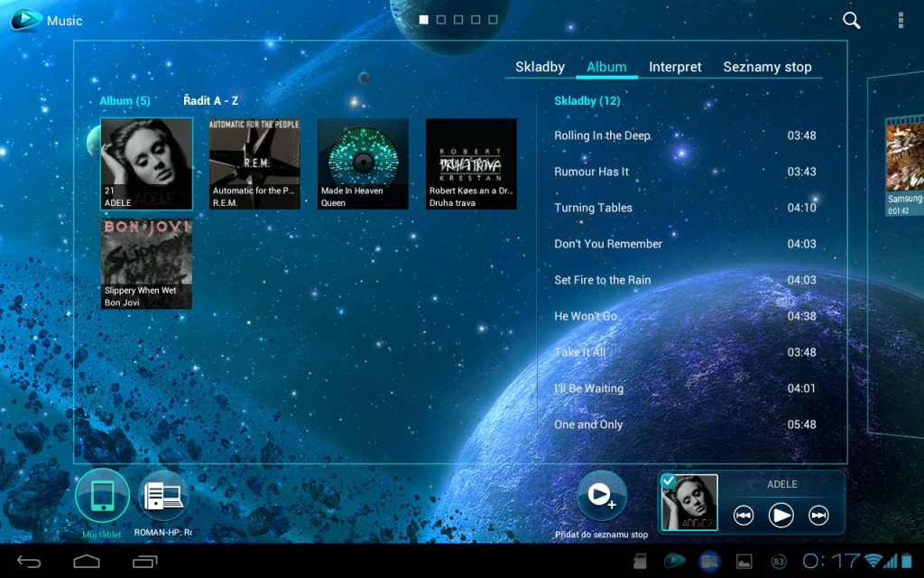Image resolution: width=924 pixels, height=578 pixels.
Task: Open the three-dot overflow menu
Action: tap(901, 21)
